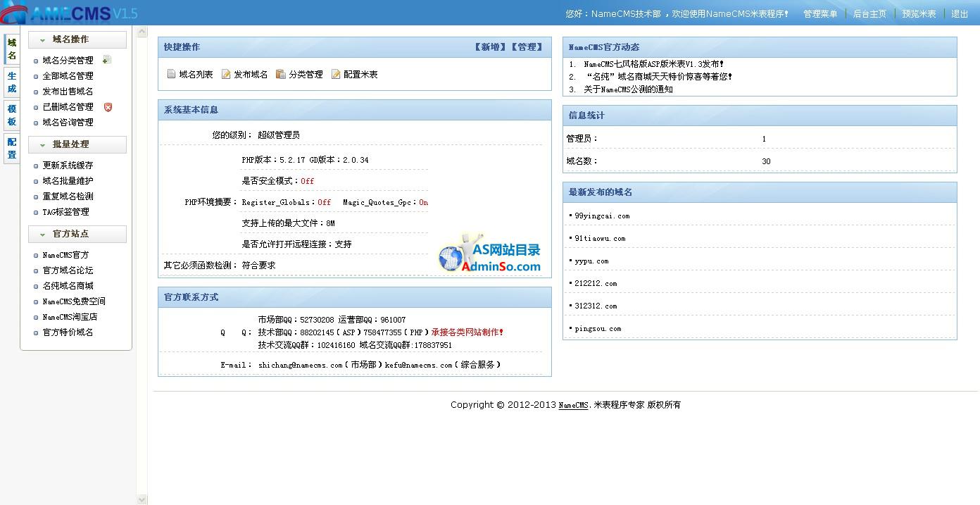Screen dimensions: 980x505
Task: Click the kefu@namecms.com email text
Action: pyautogui.click(x=418, y=365)
